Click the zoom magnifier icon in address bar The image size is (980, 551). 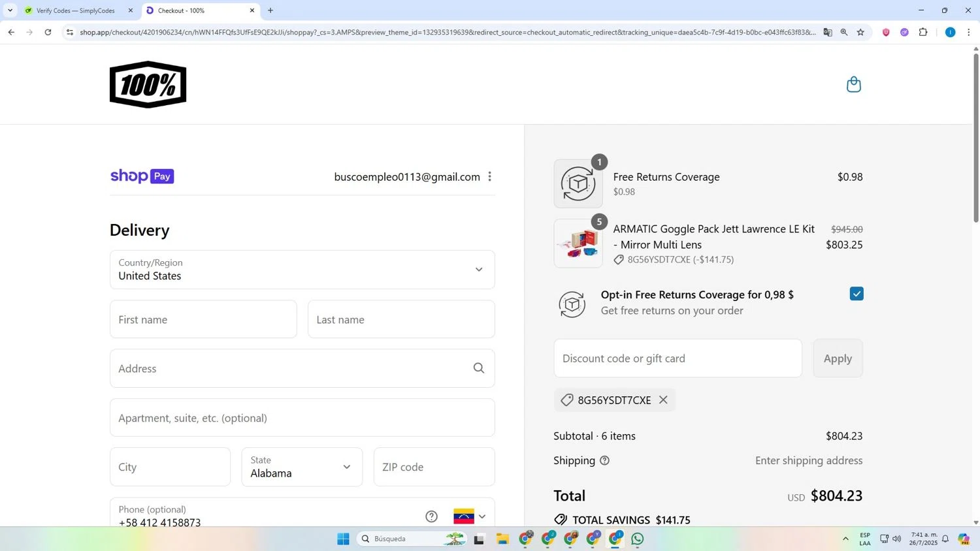(844, 32)
